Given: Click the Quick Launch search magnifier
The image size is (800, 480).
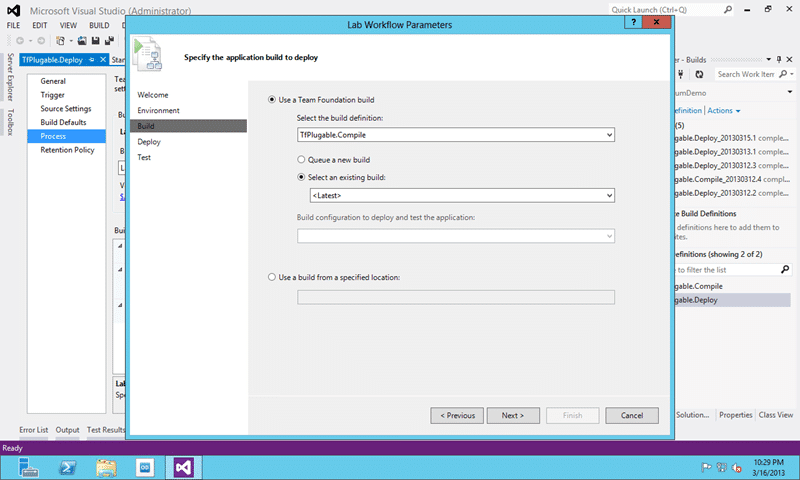Looking at the screenshot, I should (x=728, y=9).
